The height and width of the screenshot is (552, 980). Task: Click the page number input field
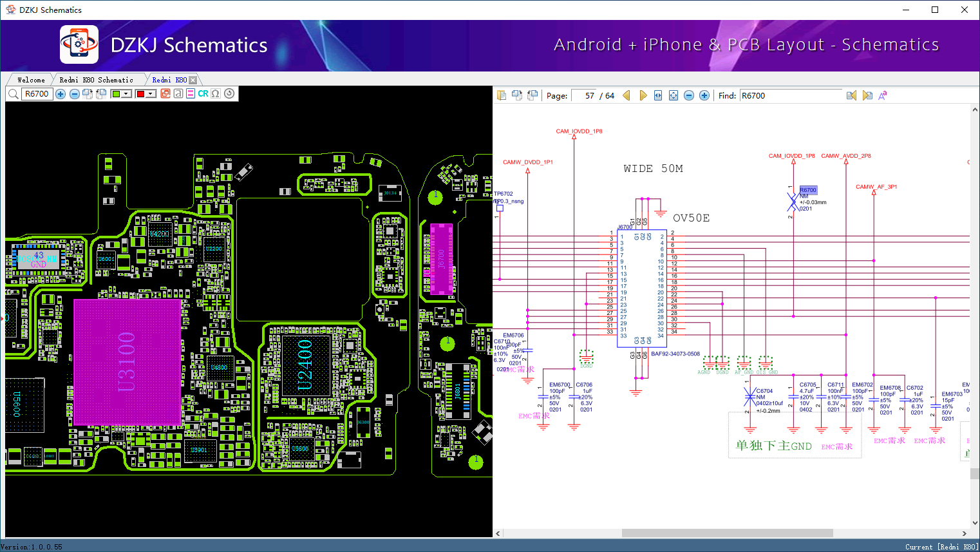coord(584,95)
